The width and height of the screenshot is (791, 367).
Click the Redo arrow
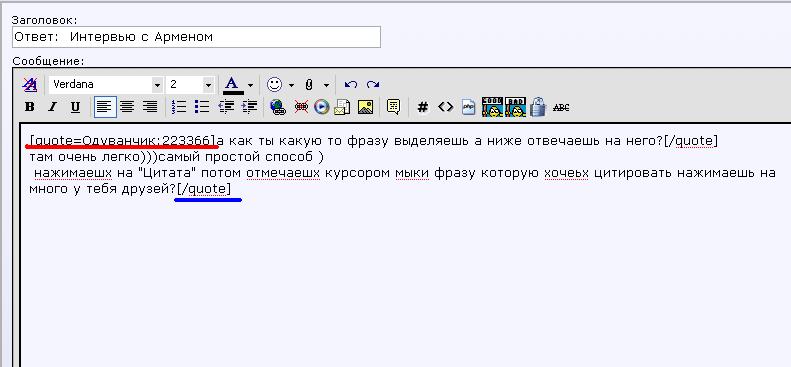(x=373, y=85)
